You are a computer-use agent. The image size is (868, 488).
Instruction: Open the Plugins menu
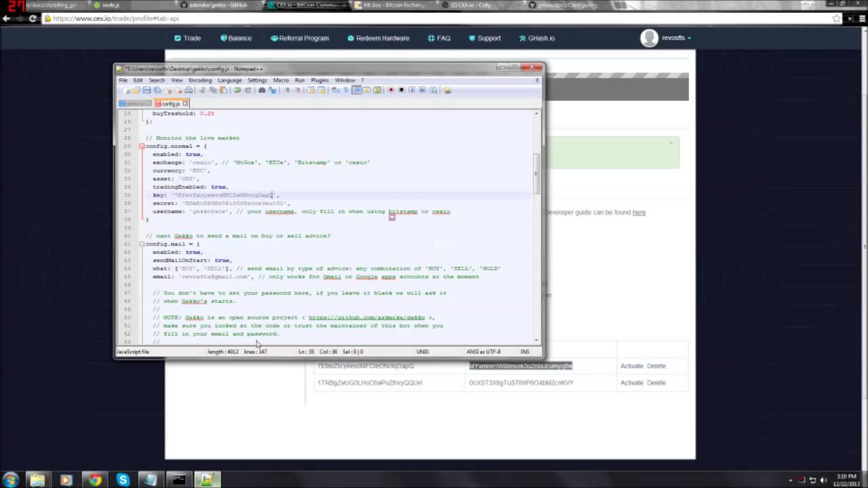click(x=319, y=80)
